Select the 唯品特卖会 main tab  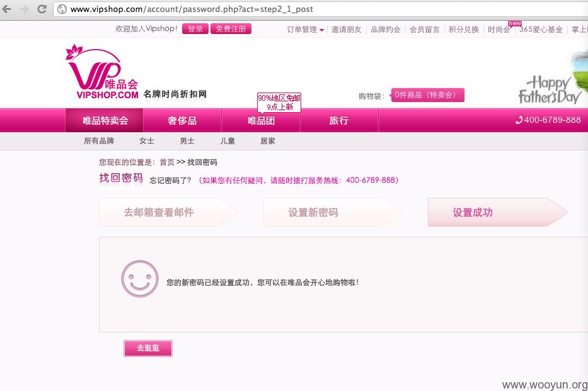tap(105, 120)
